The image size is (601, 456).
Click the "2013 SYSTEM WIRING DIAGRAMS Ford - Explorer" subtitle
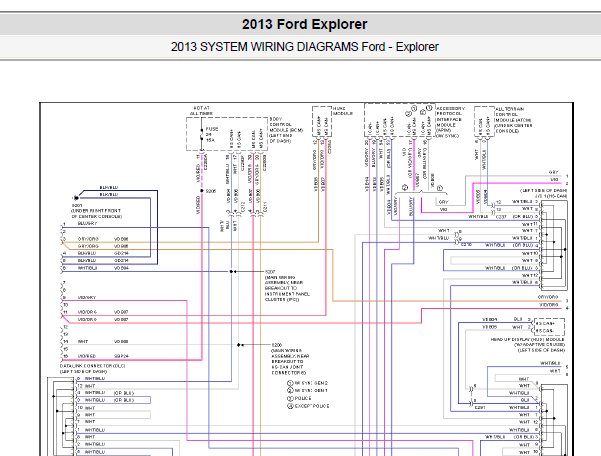(x=304, y=47)
